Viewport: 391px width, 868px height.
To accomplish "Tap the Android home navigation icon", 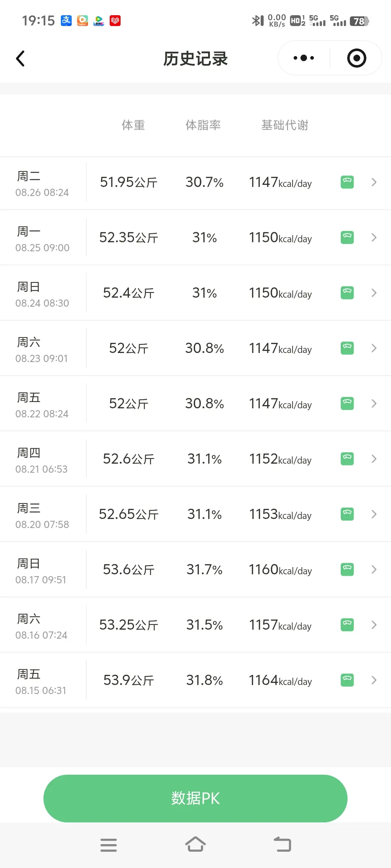I will tap(195, 845).
